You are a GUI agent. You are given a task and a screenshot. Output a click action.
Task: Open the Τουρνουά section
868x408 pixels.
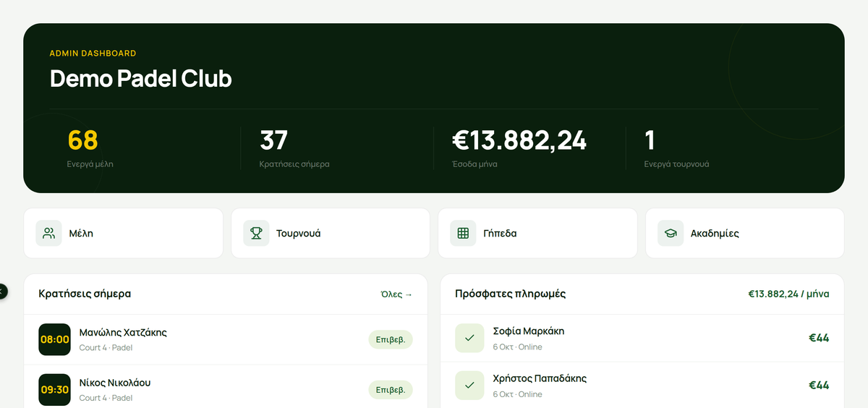(x=331, y=233)
